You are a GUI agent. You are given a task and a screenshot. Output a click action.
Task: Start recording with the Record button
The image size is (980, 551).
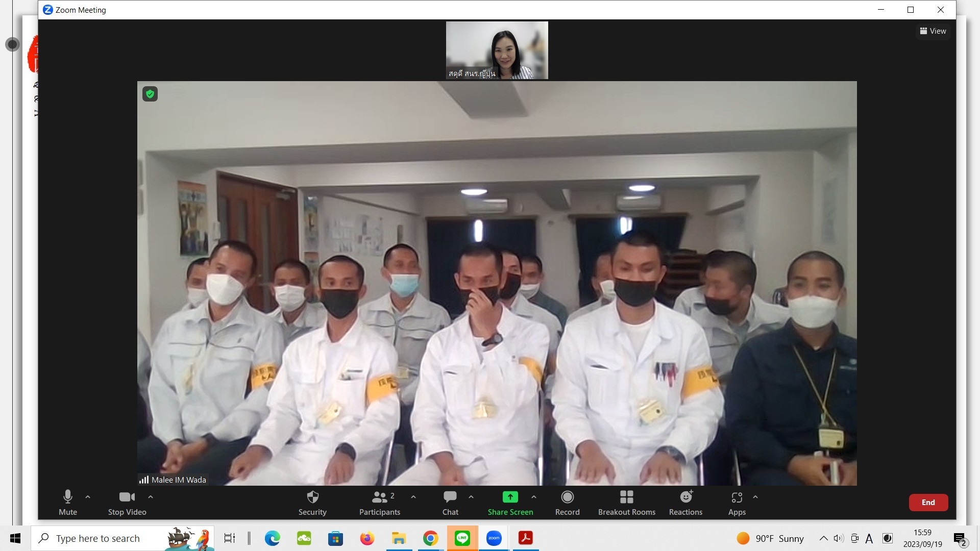point(567,503)
